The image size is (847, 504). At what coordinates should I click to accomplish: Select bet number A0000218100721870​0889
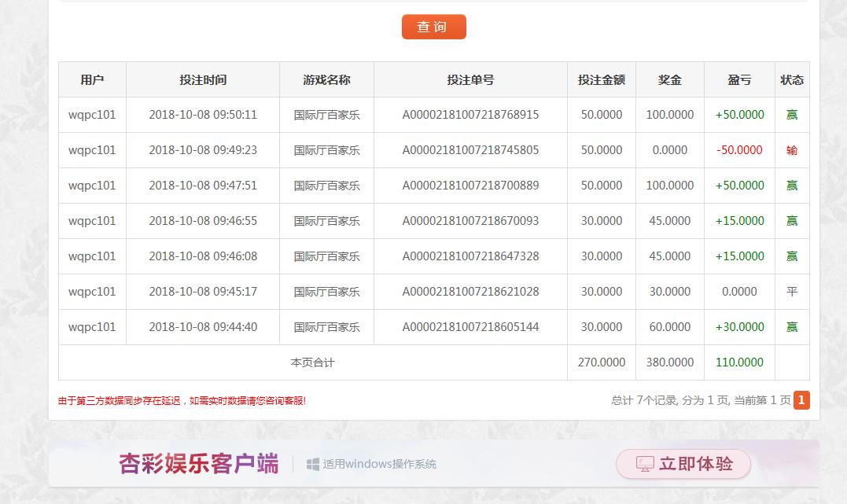[x=470, y=186]
